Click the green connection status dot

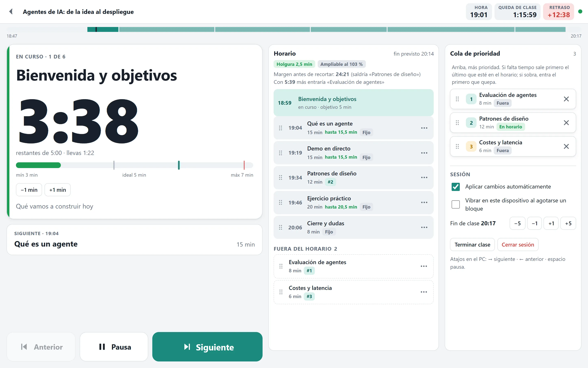pos(580,11)
